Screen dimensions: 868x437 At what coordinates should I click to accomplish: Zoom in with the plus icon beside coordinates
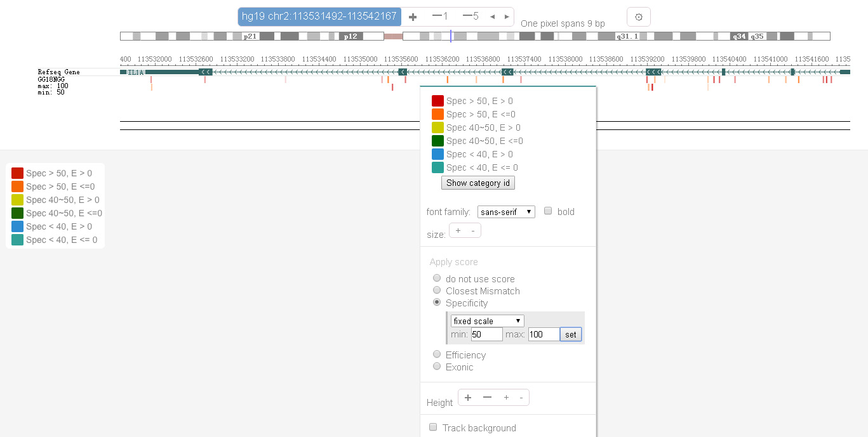pyautogui.click(x=413, y=16)
